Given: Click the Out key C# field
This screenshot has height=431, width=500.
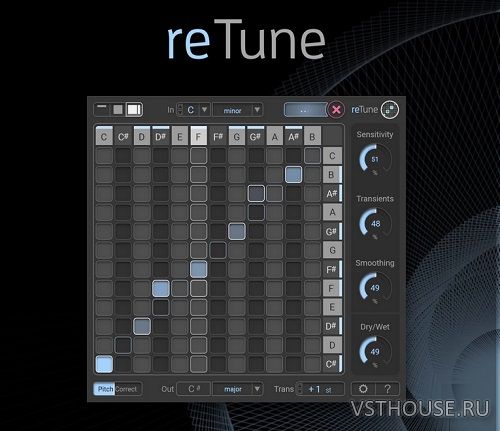Looking at the screenshot, I should [x=194, y=389].
